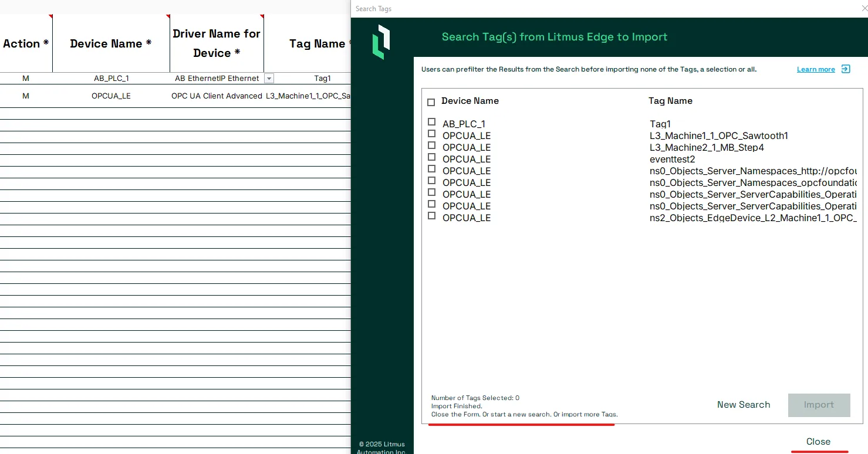This screenshot has height=454, width=868.
Task: Check the box for AB_PLC_1 Tag1 row
Action: pyautogui.click(x=432, y=122)
